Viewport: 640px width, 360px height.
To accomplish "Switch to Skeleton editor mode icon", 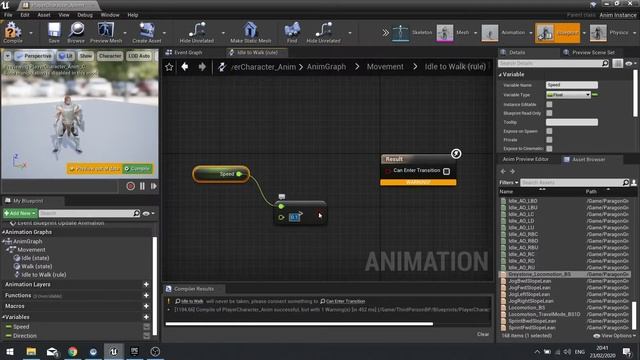I will pos(400,33).
